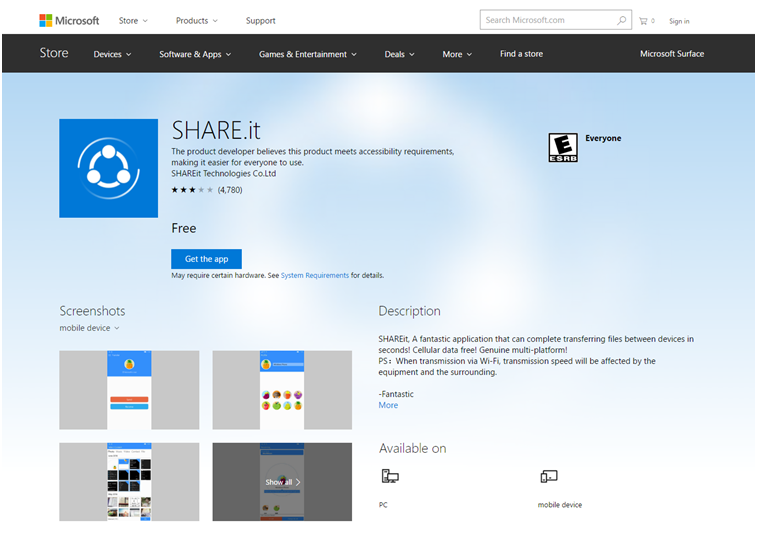Click the Screenshots heading
Image resolution: width=757 pixels, height=538 pixels.
click(92, 311)
